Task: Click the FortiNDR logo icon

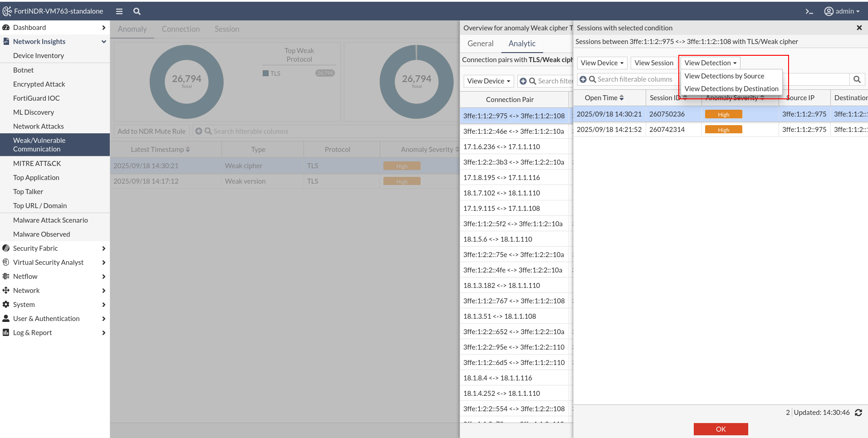Action: (x=7, y=11)
